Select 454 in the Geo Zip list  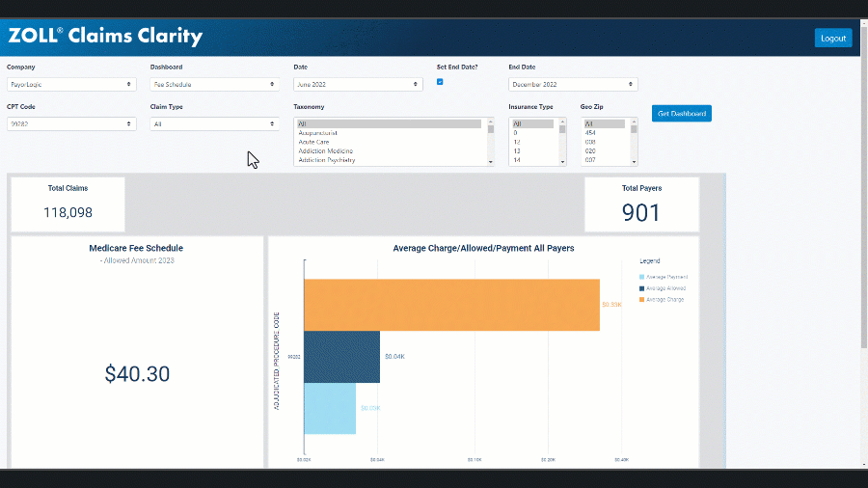click(605, 133)
